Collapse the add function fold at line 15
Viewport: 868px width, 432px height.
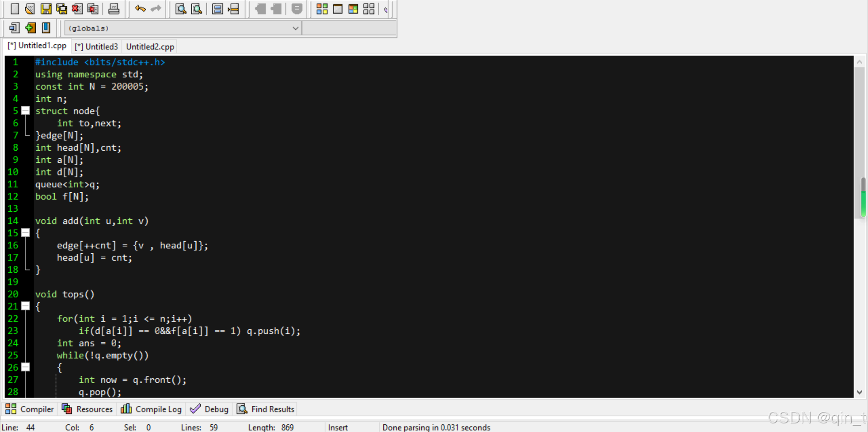26,233
